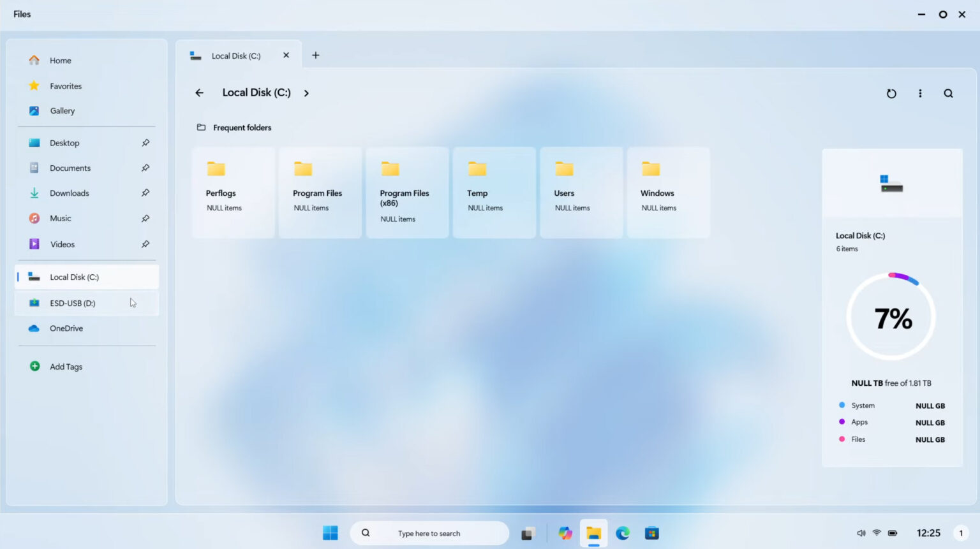Open ESD-USB drive from sidebar
980x549 pixels.
[x=72, y=303]
